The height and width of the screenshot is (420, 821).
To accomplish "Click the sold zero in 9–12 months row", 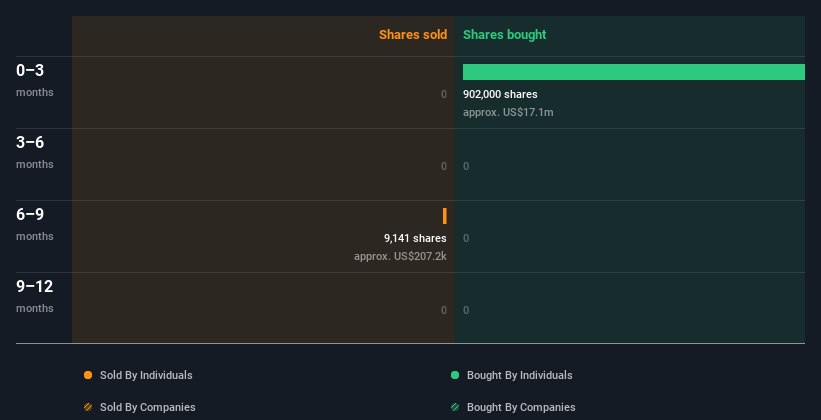I will pos(444,310).
